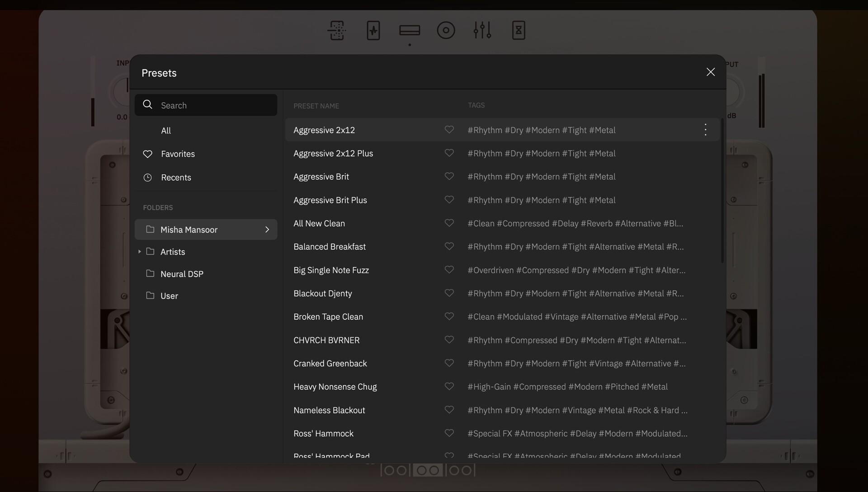Open the graphic equalizer sliders icon

click(x=482, y=30)
